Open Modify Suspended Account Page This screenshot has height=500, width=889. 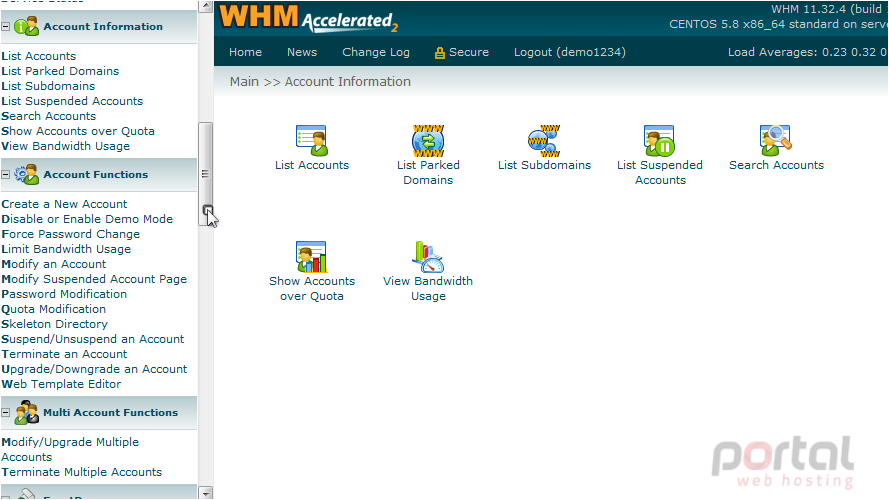[x=94, y=279]
